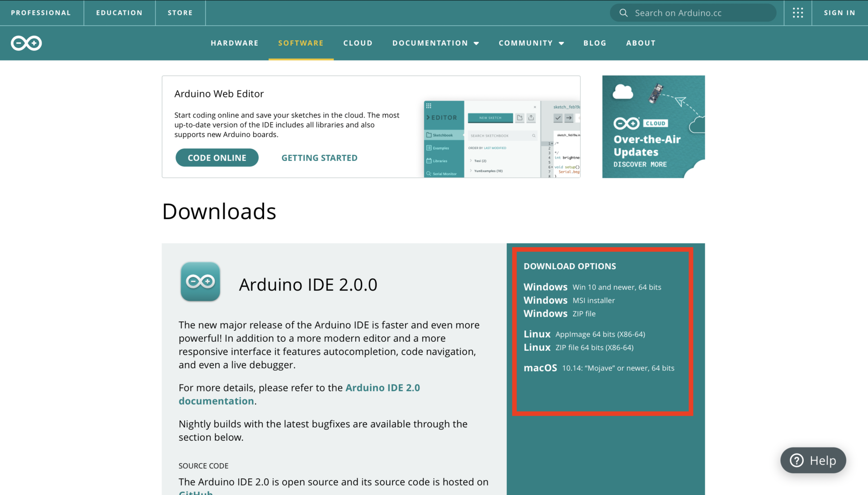Download Windows MSI installer
The width and height of the screenshot is (868, 495).
pyautogui.click(x=569, y=300)
